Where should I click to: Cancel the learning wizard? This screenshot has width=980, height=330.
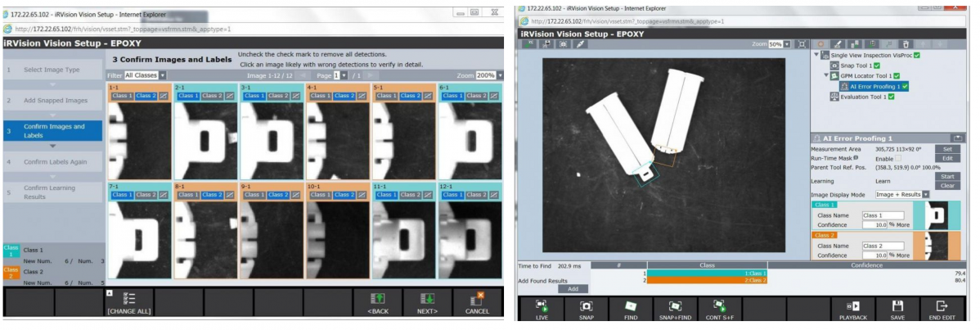478,302
